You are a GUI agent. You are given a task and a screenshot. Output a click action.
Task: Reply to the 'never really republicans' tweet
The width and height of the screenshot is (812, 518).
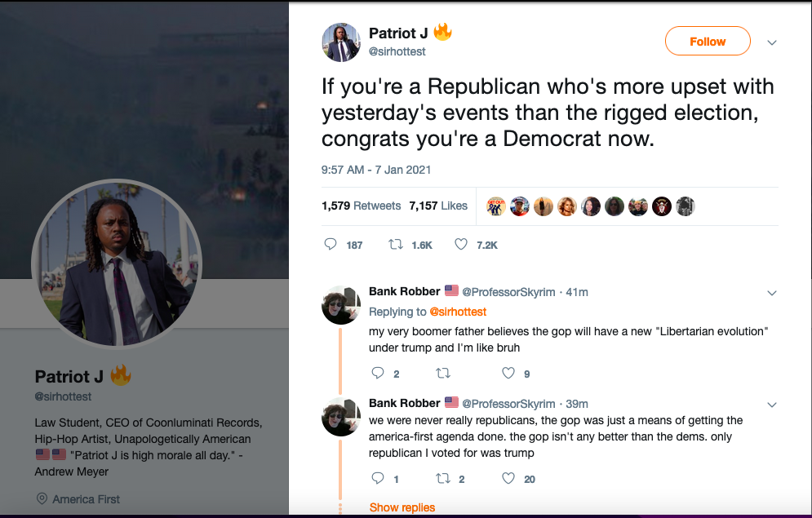(x=378, y=479)
